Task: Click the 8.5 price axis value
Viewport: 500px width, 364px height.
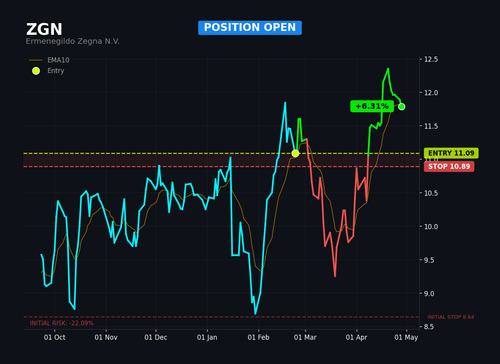Action: pyautogui.click(x=429, y=327)
